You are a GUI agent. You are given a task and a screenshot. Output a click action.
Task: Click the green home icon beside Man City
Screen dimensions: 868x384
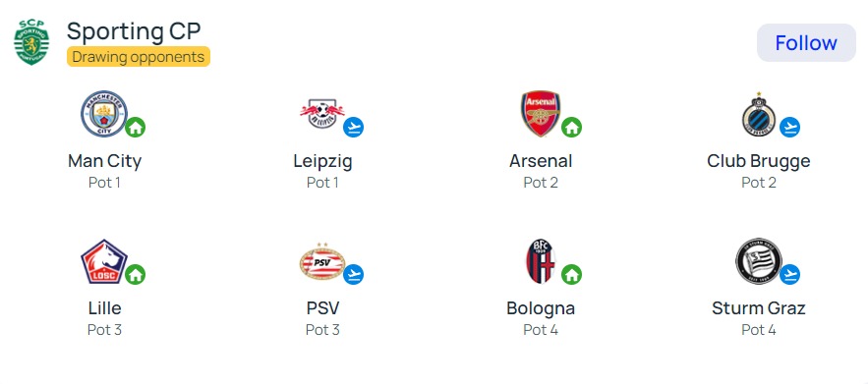[x=135, y=128]
